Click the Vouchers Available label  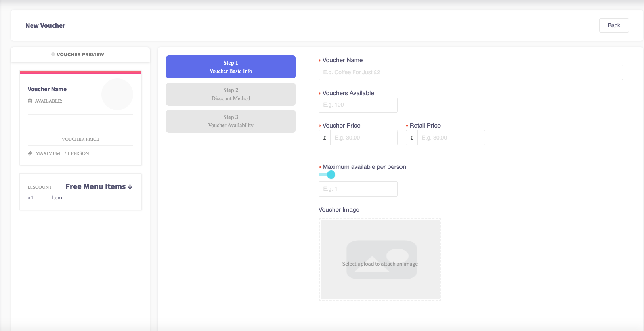(348, 93)
